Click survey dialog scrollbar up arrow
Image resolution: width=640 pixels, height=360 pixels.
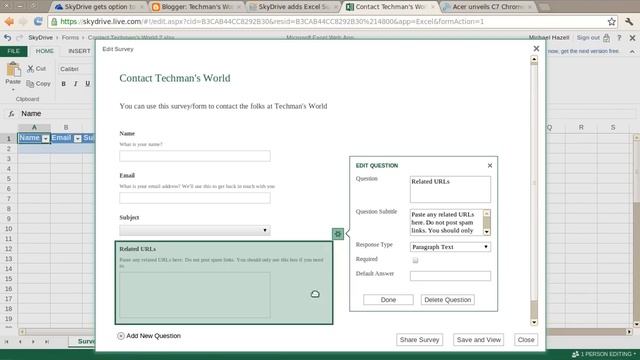534,60
